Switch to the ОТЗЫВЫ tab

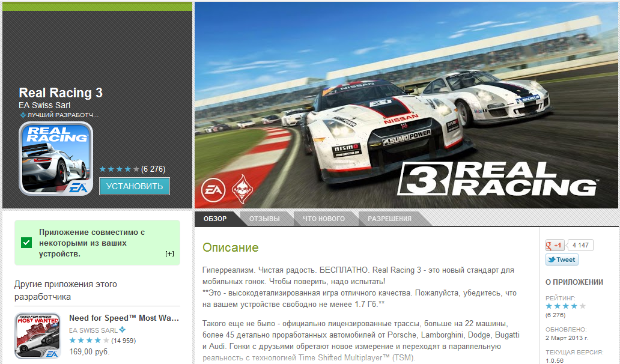(x=264, y=219)
